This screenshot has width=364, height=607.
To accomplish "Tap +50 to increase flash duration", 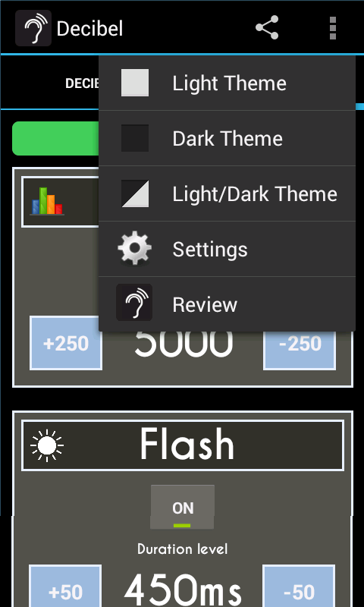I will pyautogui.click(x=65, y=586).
